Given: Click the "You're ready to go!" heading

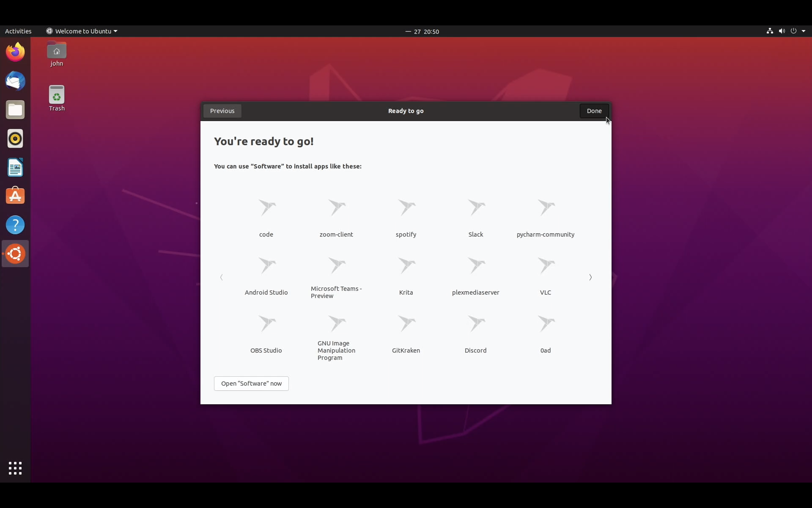Looking at the screenshot, I should pyautogui.click(x=264, y=141).
